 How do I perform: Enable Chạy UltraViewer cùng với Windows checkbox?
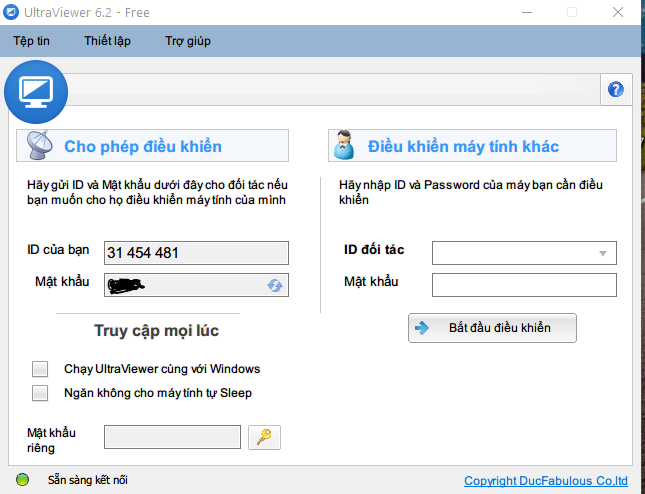point(40,369)
